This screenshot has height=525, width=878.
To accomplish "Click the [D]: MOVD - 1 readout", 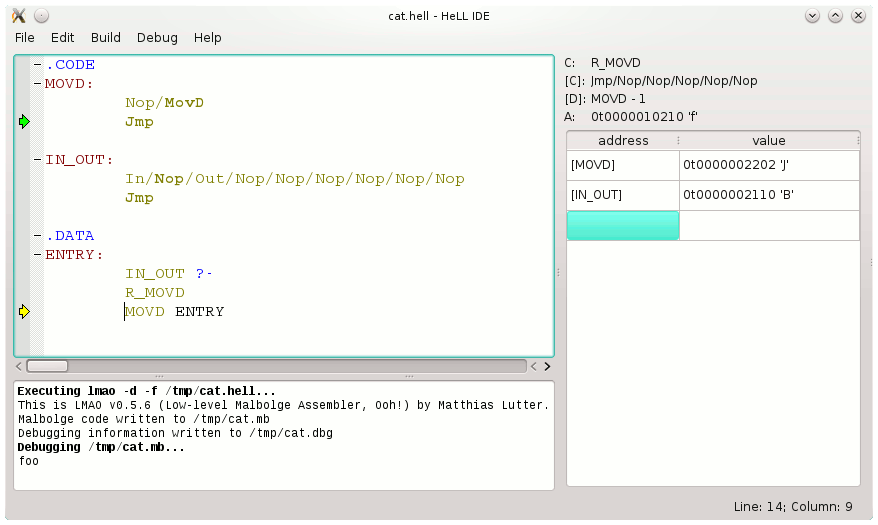I will (605, 99).
